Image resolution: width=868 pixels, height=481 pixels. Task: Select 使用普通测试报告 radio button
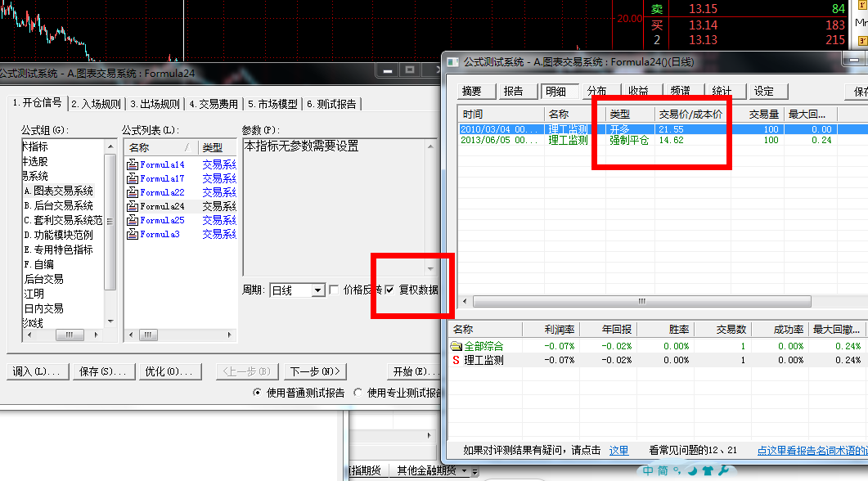click(x=258, y=393)
